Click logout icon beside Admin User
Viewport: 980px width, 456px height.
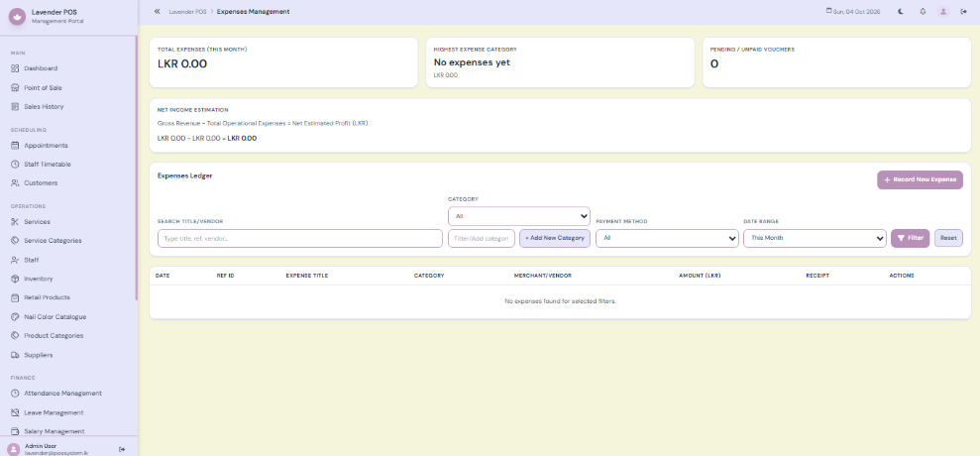pos(122,449)
